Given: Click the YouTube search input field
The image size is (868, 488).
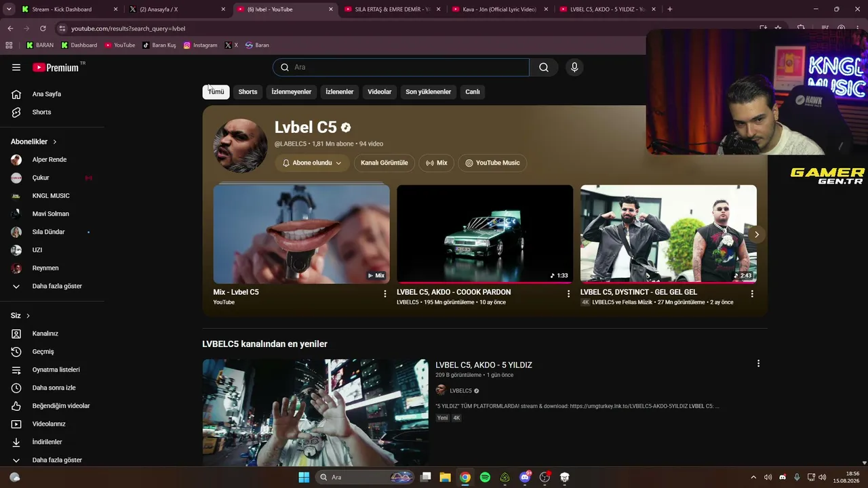Looking at the screenshot, I should tap(401, 67).
